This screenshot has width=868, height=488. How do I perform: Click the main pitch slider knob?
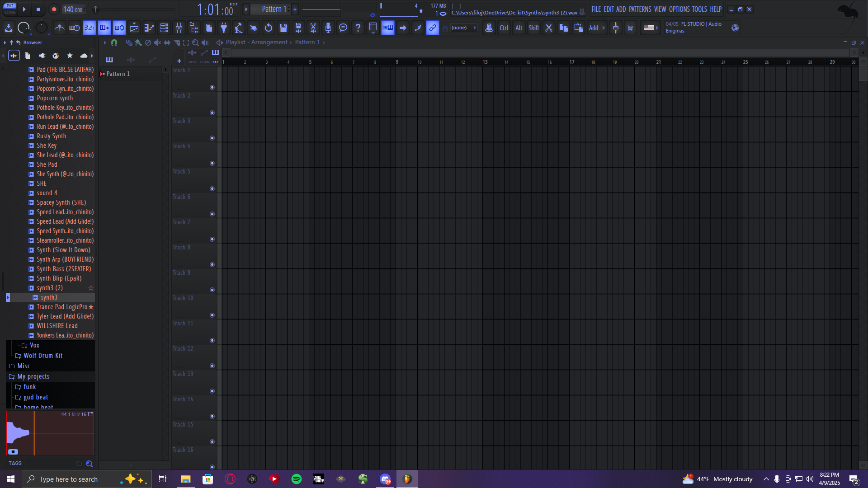point(95,9)
